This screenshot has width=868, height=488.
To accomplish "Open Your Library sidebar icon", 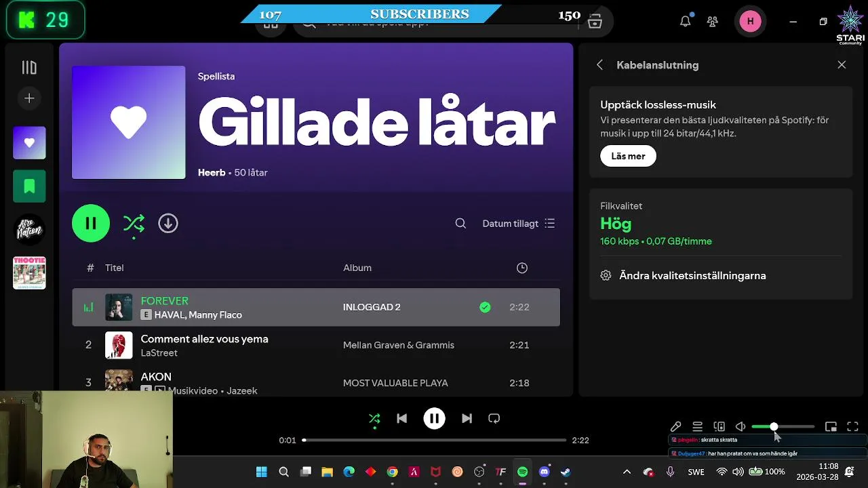I will [x=29, y=67].
